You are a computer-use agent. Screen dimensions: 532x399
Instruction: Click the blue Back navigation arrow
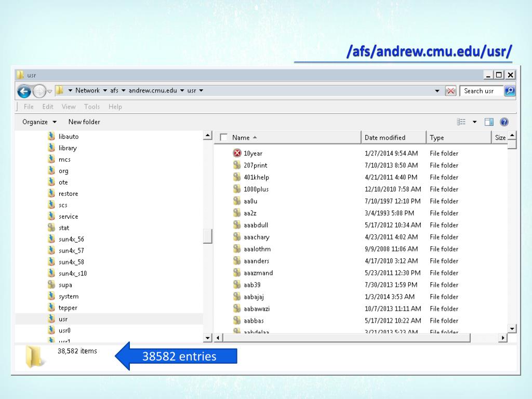tap(24, 91)
